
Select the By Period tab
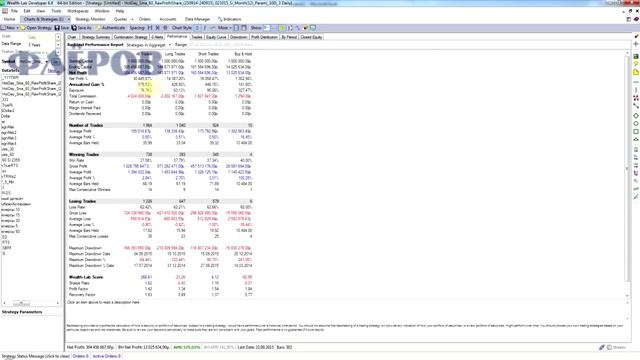click(289, 37)
